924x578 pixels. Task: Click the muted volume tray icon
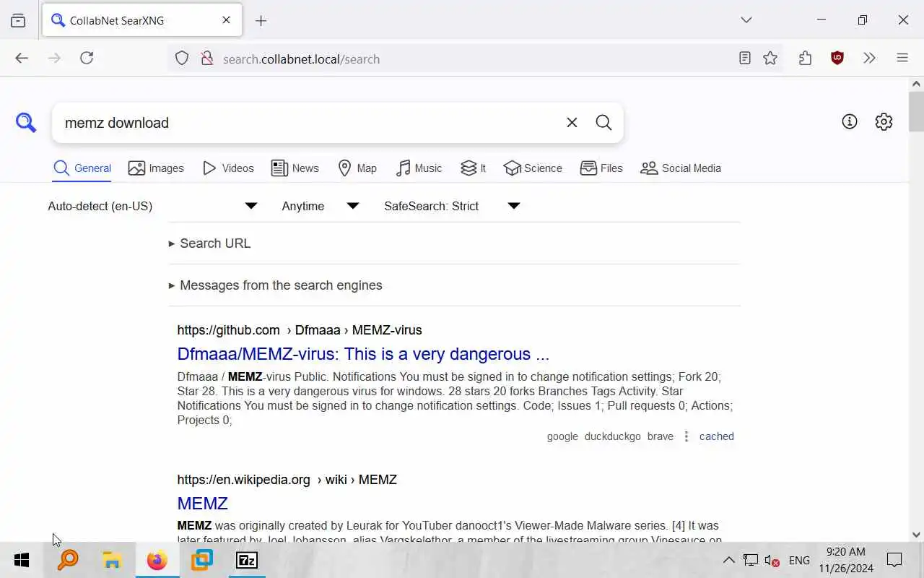(x=772, y=560)
